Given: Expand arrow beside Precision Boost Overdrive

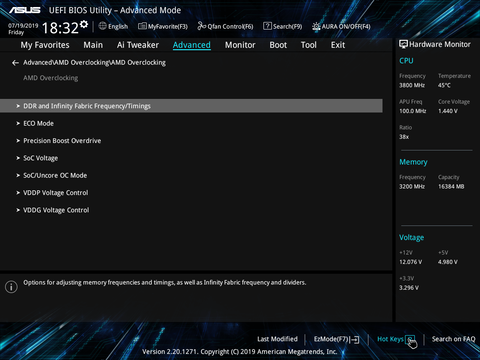Looking at the screenshot, I should [x=18, y=141].
